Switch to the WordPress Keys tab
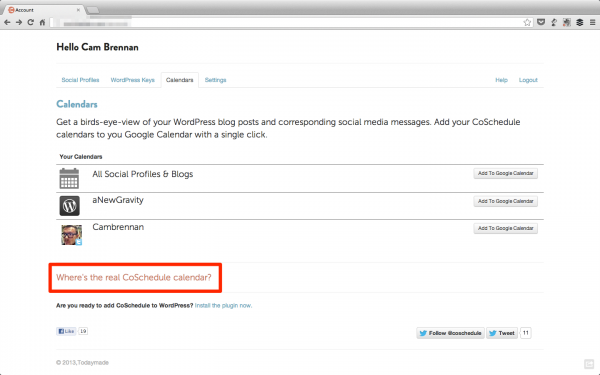Screen dimensions: 600x375 pyautogui.click(x=132, y=80)
